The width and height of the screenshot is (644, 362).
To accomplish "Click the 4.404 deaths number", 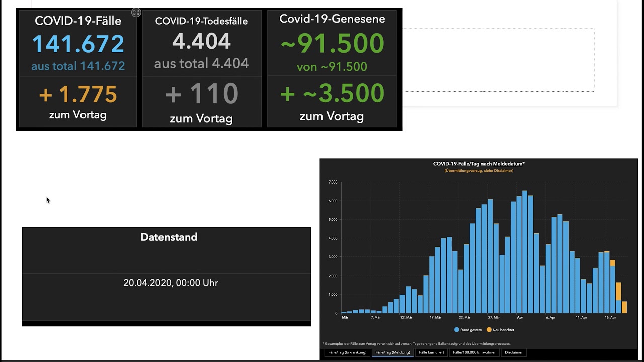I will pos(201,41).
